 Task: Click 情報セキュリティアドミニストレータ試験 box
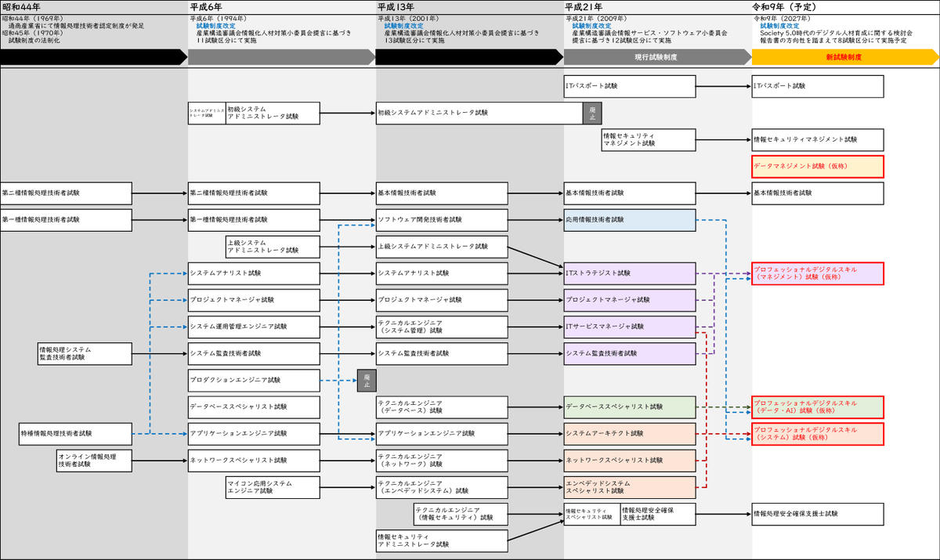(x=442, y=540)
